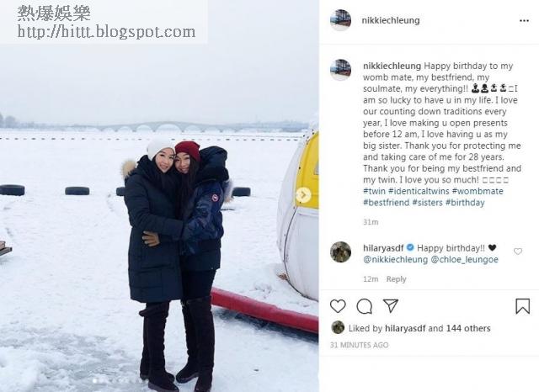Visit @chloe_leungoe mention in comment
539x392 pixels.
tap(464, 259)
